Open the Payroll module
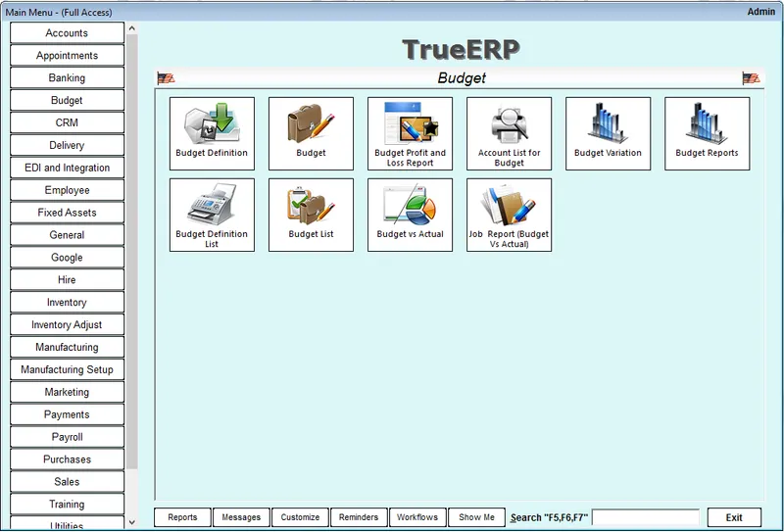The width and height of the screenshot is (784, 532). click(x=67, y=437)
